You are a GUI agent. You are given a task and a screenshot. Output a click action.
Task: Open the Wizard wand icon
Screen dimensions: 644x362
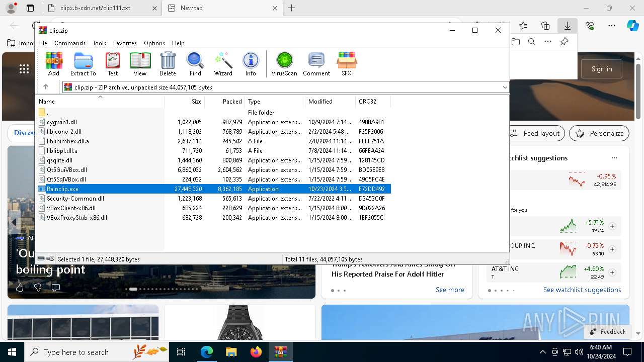click(x=223, y=64)
